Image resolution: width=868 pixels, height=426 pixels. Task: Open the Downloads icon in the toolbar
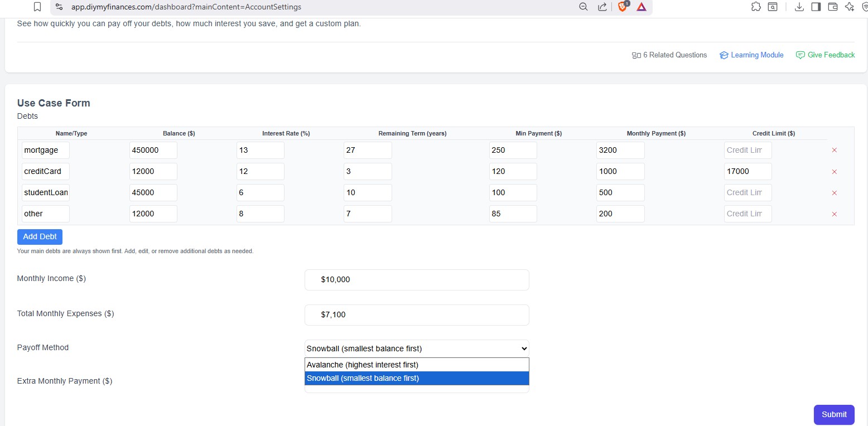[799, 7]
